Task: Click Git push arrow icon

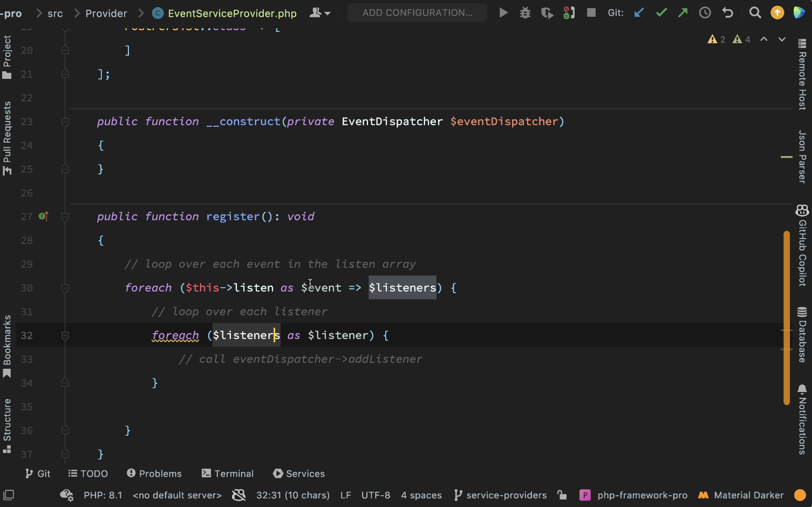Action: click(683, 12)
